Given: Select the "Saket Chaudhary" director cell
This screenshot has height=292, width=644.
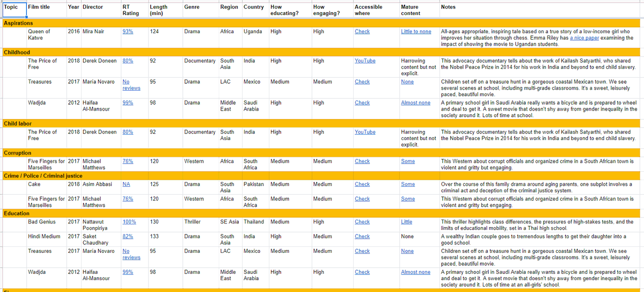Looking at the screenshot, I should pyautogui.click(x=101, y=239).
